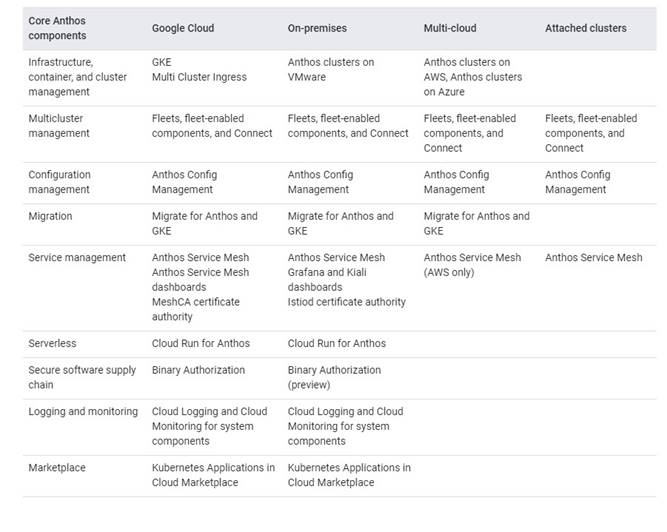The image size is (667, 532).
Task: Select the "Anthos clusters on VMware" cell
Action: point(331,70)
